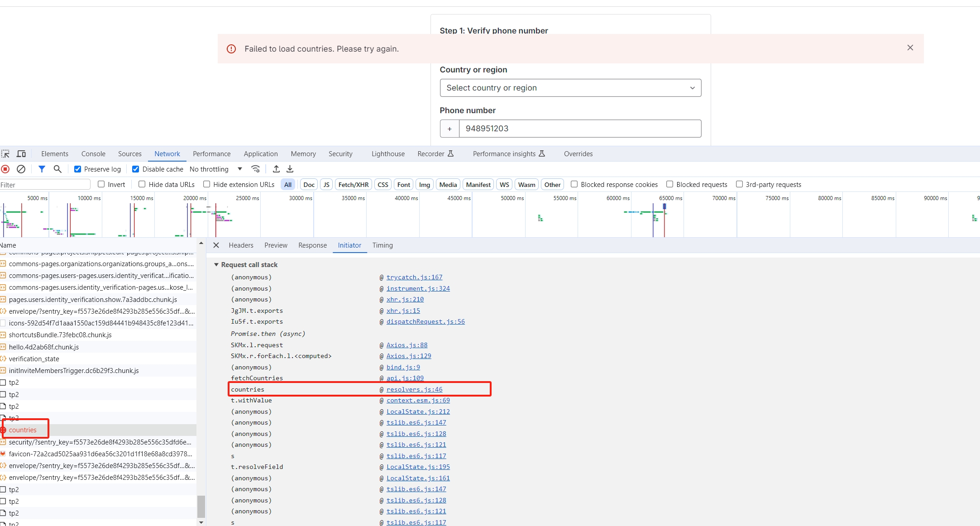980x526 pixels.
Task: Uncheck the Preserve log checkbox
Action: (78, 169)
